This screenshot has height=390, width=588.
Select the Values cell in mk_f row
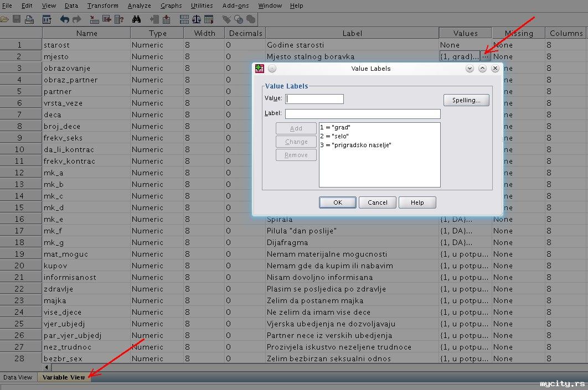465,231
